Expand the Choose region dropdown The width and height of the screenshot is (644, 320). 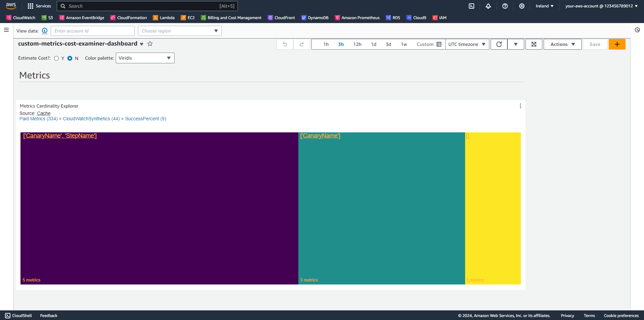(x=180, y=30)
